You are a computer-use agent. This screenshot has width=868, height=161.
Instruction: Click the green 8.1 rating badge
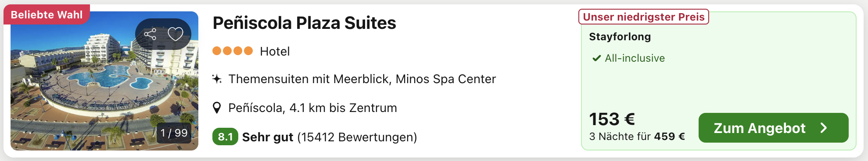(225, 136)
